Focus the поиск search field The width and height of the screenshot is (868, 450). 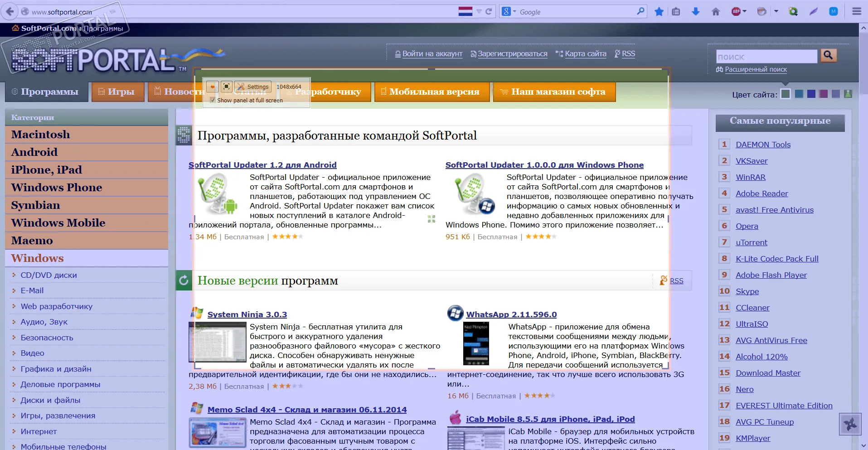(x=766, y=57)
